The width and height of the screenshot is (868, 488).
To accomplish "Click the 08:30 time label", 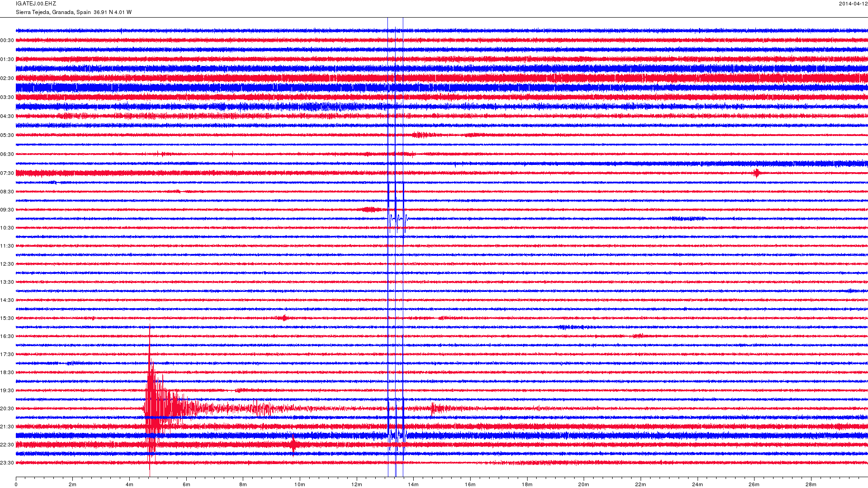I will [7, 192].
